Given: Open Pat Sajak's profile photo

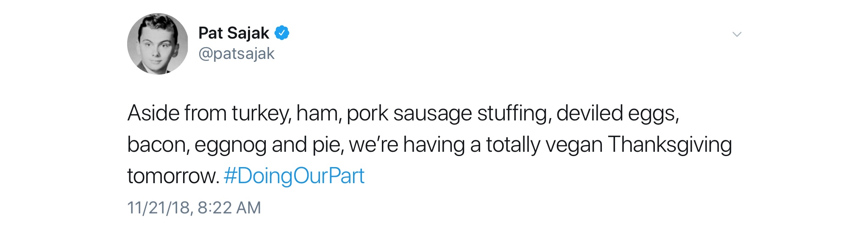Looking at the screenshot, I should tap(158, 44).
